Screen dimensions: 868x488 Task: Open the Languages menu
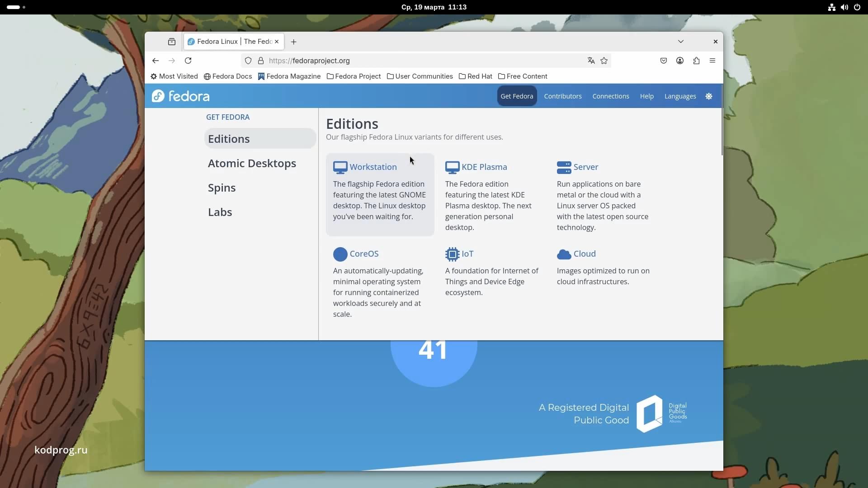tap(680, 96)
